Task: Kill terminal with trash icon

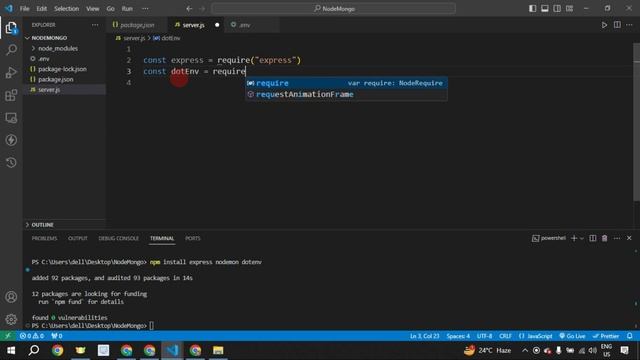Action: coord(604,238)
